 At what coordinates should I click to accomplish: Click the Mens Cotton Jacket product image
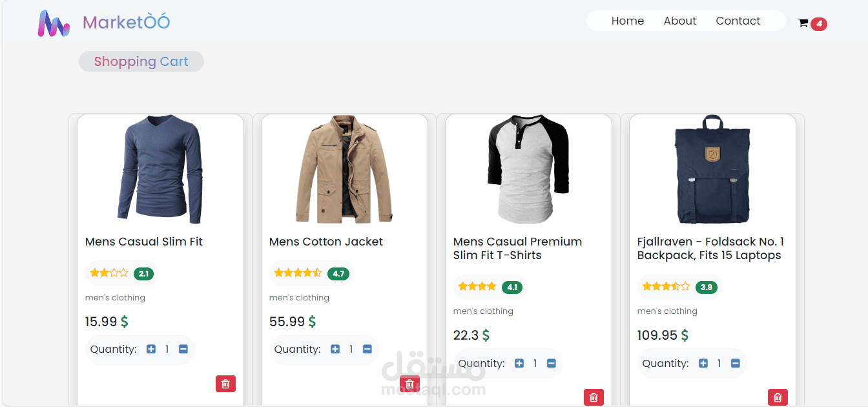(x=344, y=169)
